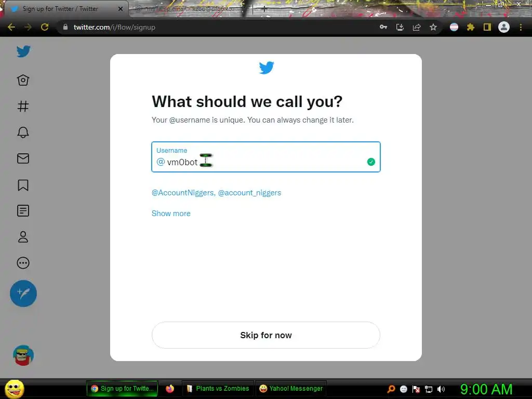Click into the Username input field
This screenshot has height=399, width=532.
(265, 157)
